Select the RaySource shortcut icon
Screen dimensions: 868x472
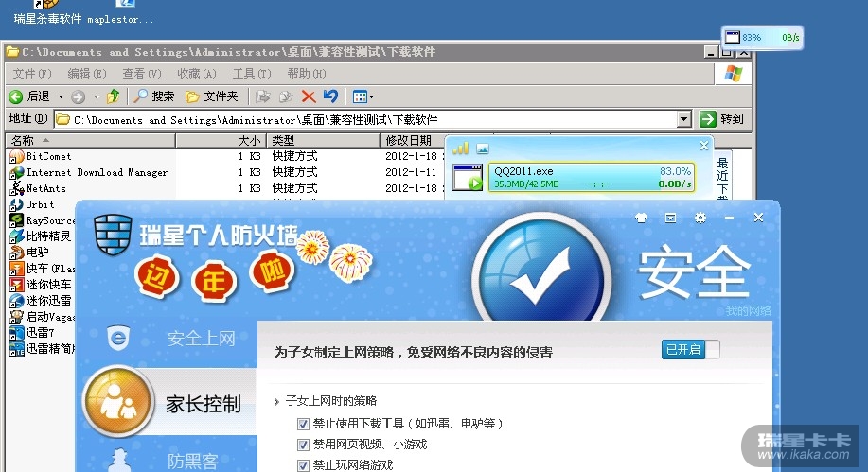click(17, 220)
